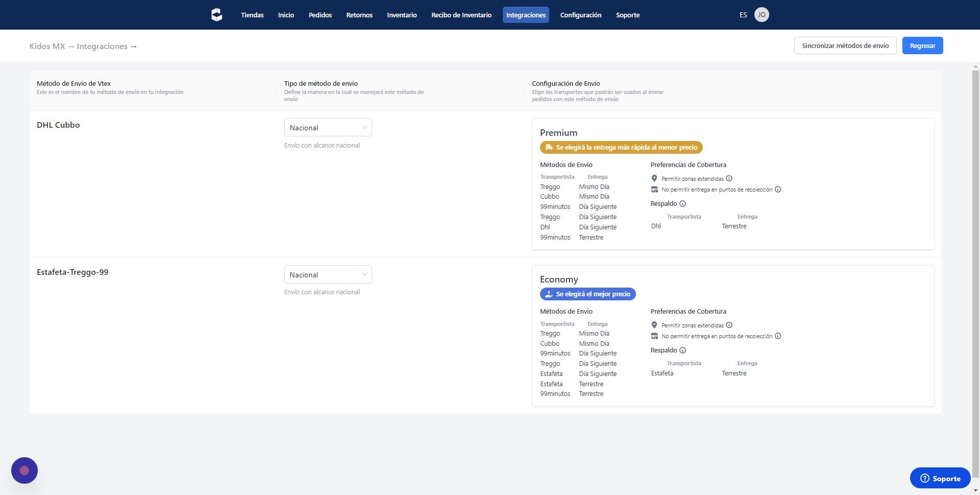Click the hand-coin icon in Economy badge
The image size is (980, 495).
(549, 294)
